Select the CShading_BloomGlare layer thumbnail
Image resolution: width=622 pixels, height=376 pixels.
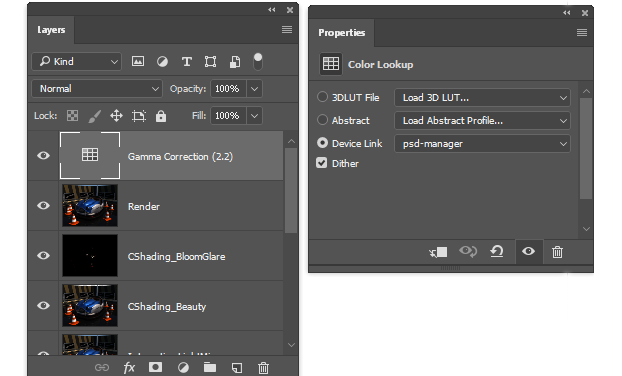click(90, 255)
